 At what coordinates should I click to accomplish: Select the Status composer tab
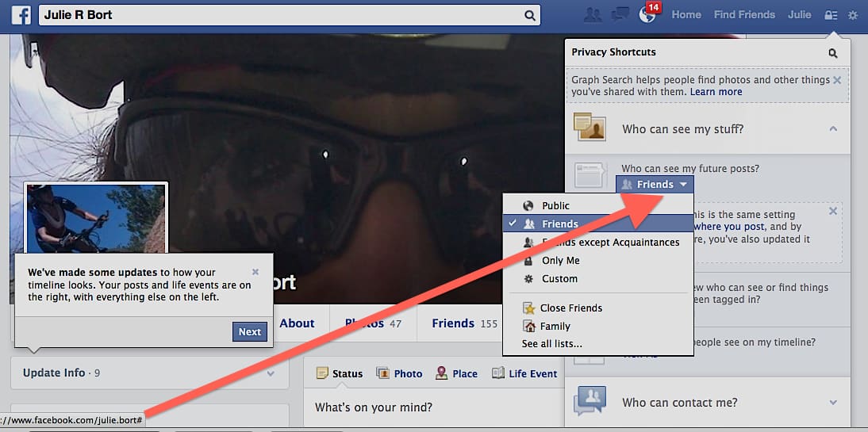coord(340,374)
